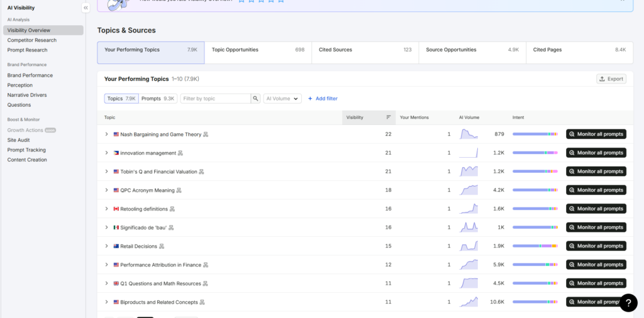Click the Retooling definitions volume sparkline
Image resolution: width=644 pixels, height=318 pixels.
tap(469, 209)
